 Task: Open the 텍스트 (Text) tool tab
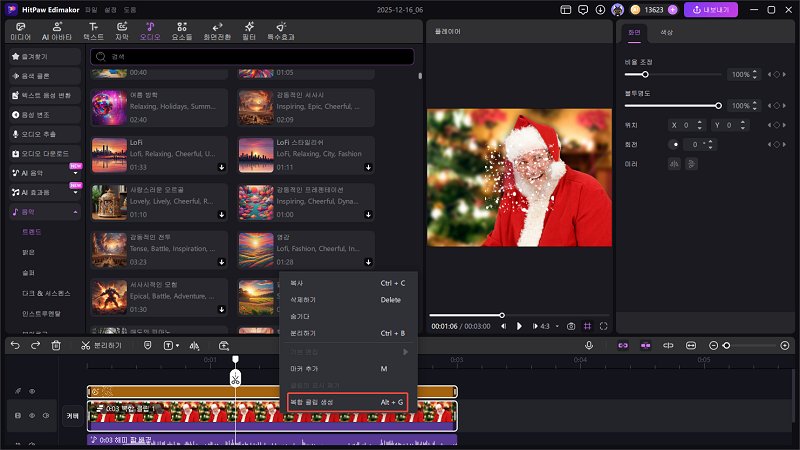point(92,30)
